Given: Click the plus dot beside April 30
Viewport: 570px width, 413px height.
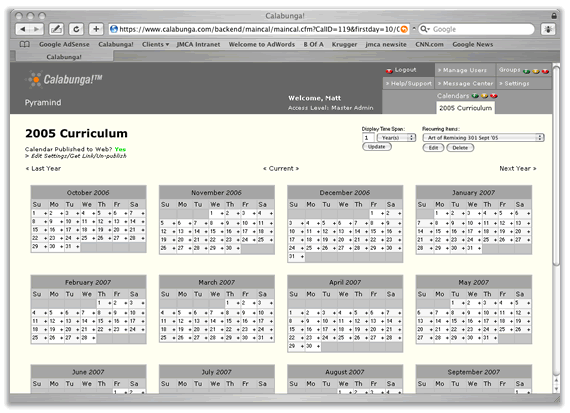Looking at the screenshot, I should [x=318, y=346].
